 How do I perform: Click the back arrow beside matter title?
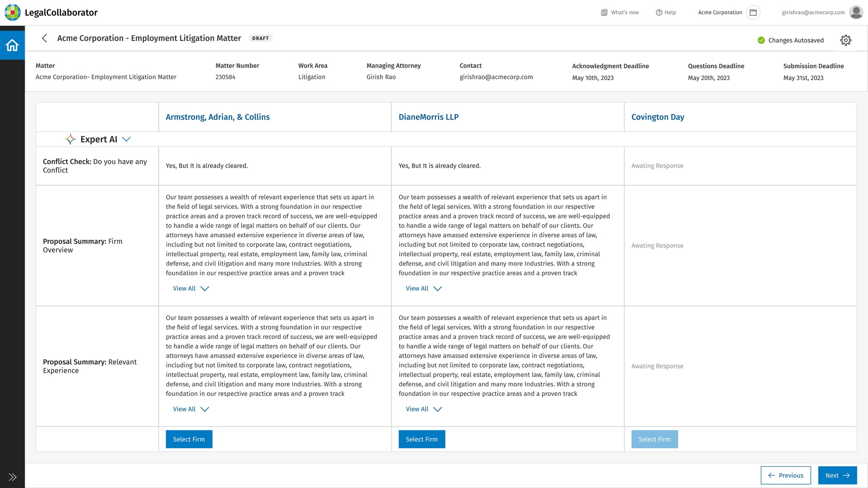coord(45,38)
